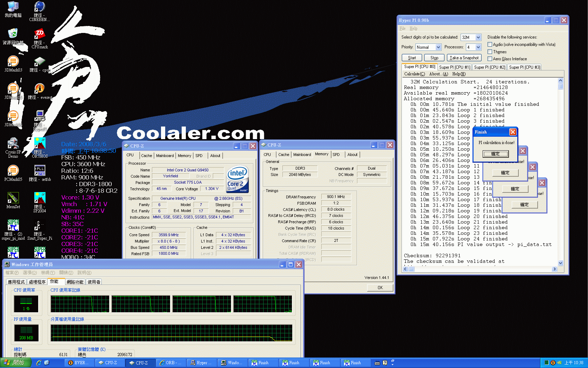Screen dimensions: 588x368
Task: Open Task Manager 檢視(V) menu
Action: point(48,273)
